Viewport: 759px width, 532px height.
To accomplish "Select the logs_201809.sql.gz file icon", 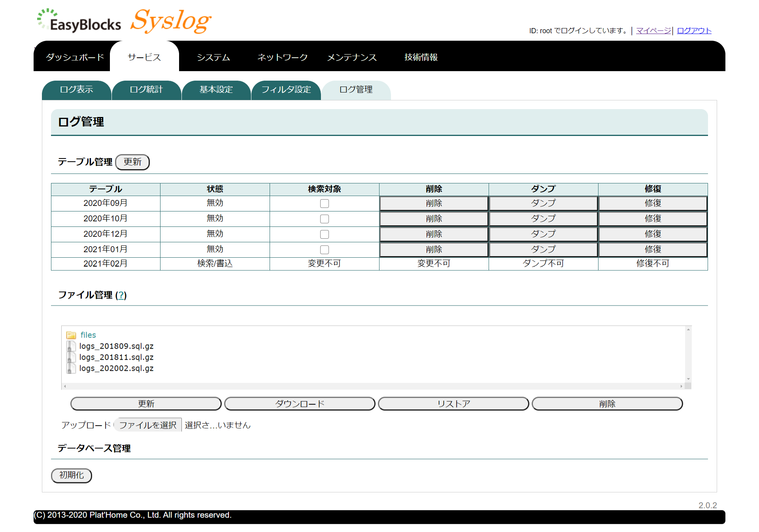I will click(71, 346).
